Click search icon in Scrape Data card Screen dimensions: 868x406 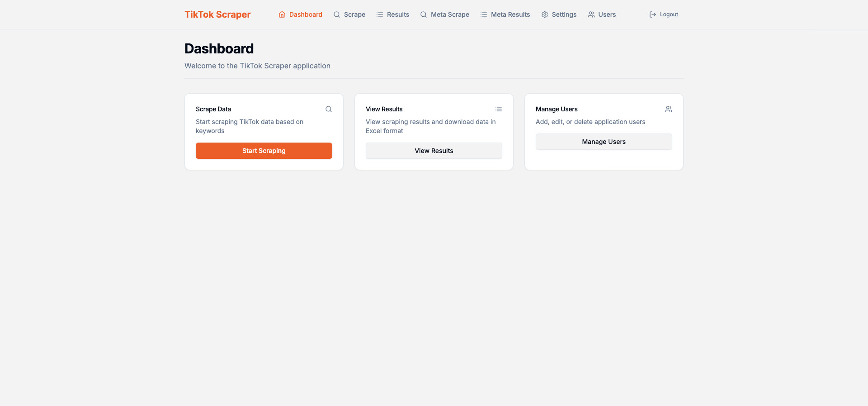coord(329,109)
